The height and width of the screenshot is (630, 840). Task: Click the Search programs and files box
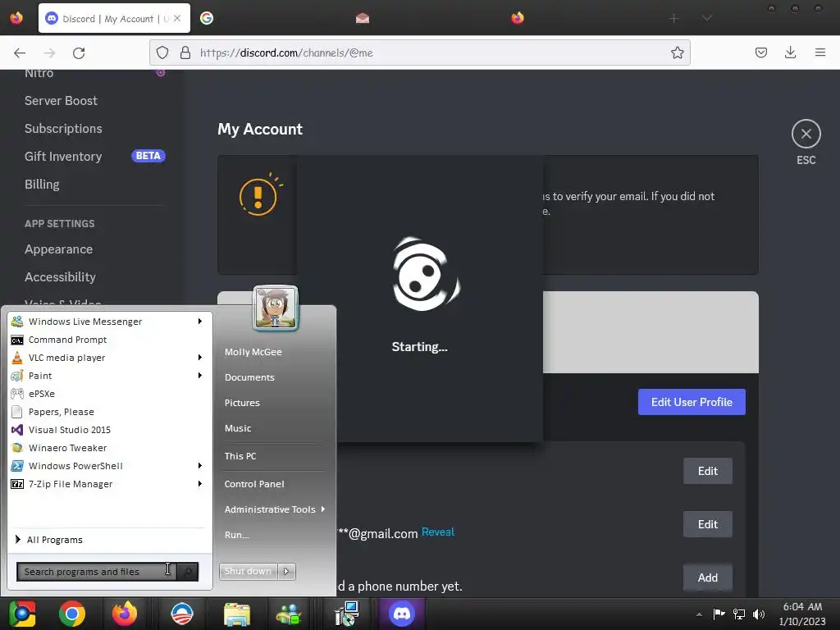(x=97, y=572)
